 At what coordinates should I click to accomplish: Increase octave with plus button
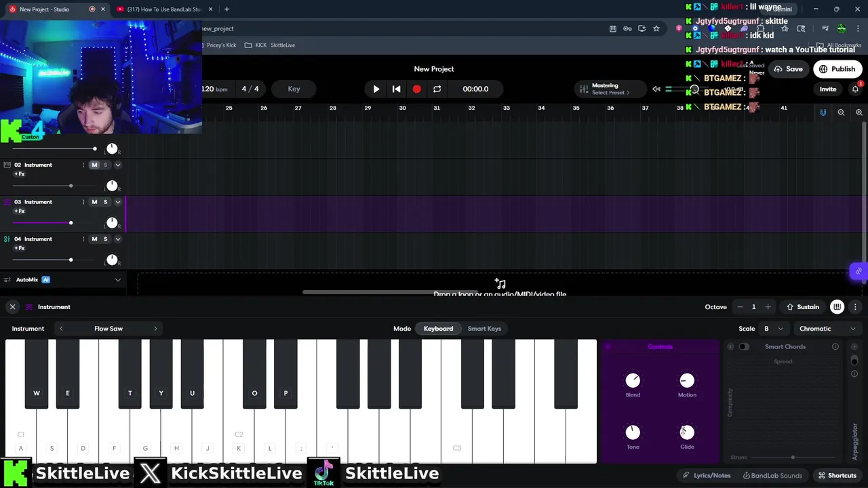pyautogui.click(x=768, y=307)
